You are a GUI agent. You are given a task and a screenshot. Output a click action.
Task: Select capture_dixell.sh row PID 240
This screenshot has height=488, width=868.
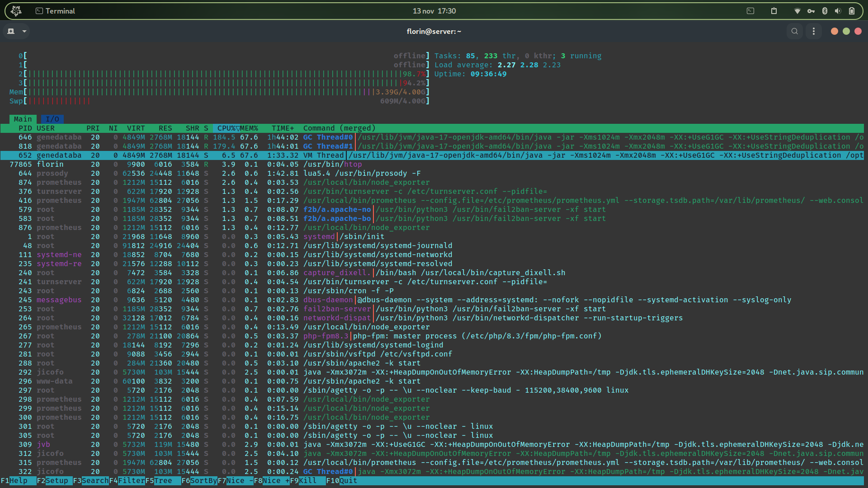tap(432, 273)
